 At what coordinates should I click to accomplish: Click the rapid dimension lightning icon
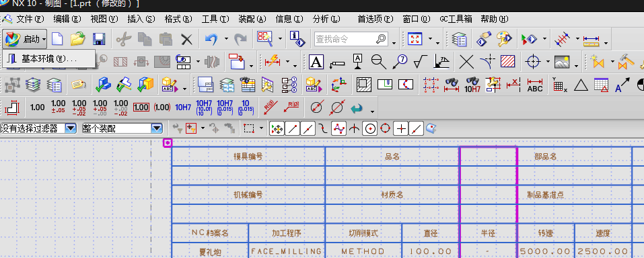click(x=273, y=62)
